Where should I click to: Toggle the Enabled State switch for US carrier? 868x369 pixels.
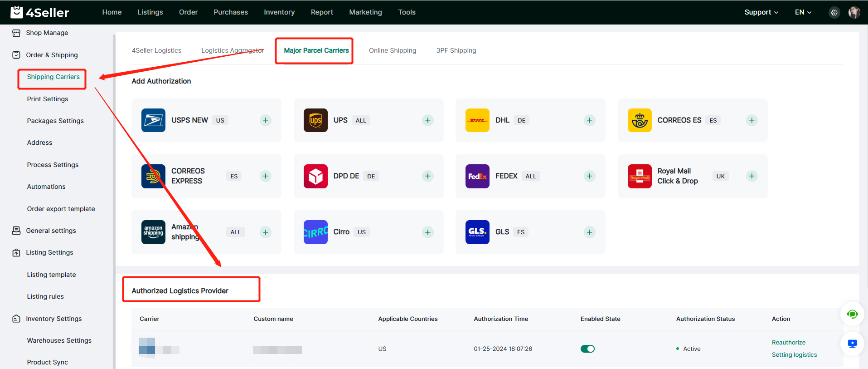click(x=587, y=349)
